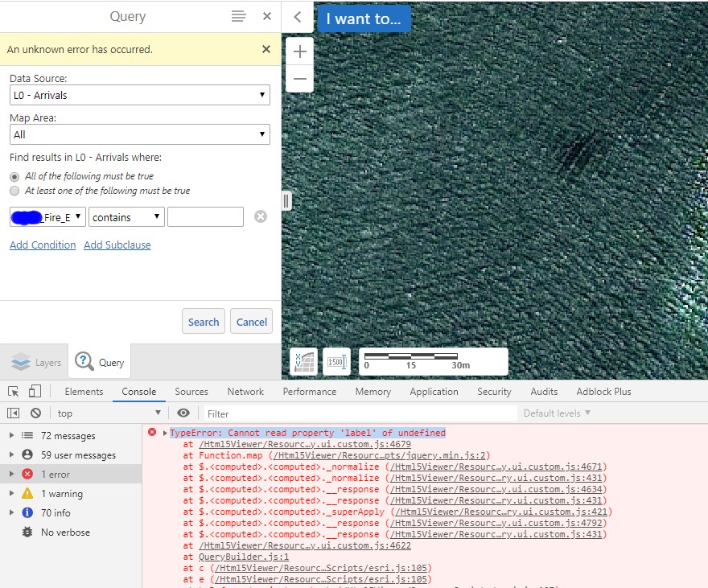Dismiss the unknown error message

click(x=266, y=49)
